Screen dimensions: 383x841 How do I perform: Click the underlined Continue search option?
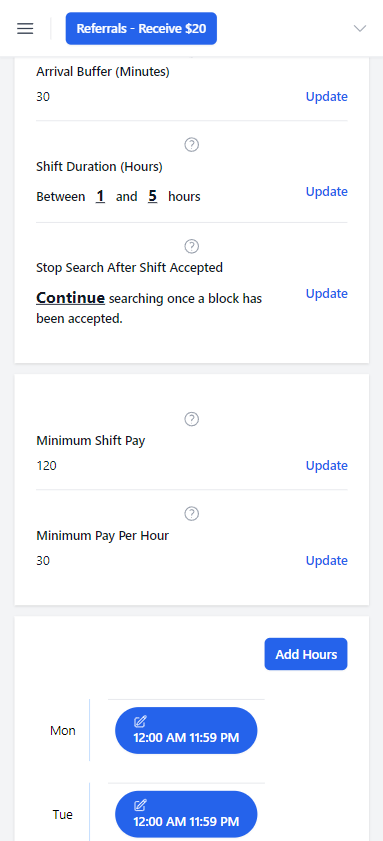(70, 298)
